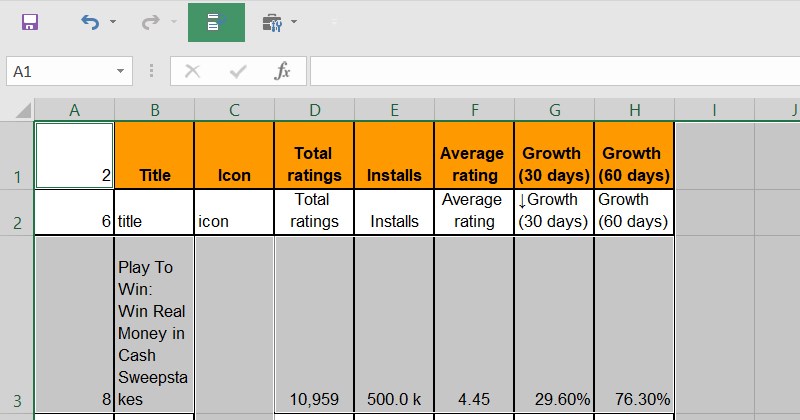Viewport: 800px width, 420px height.
Task: Click the Play To Win title cell
Action: point(154,325)
